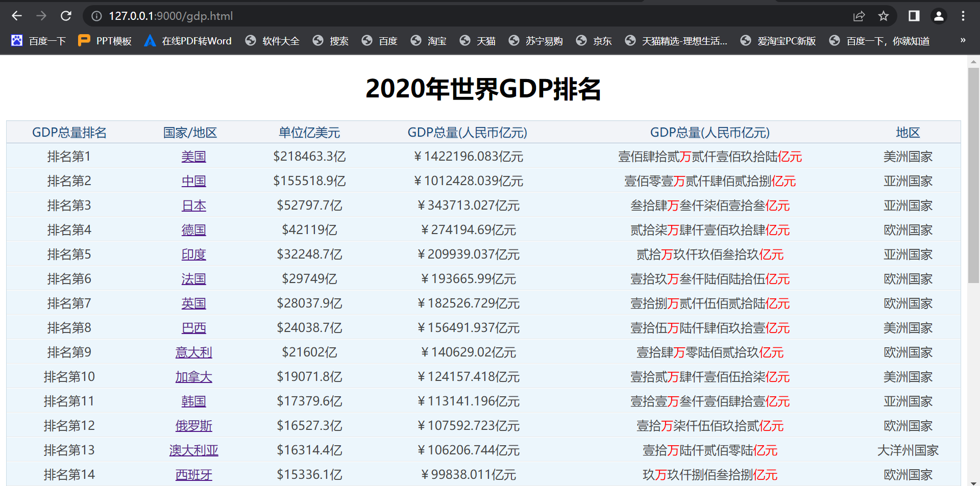The image size is (980, 486).
Task: Open the 日本 link
Action: pos(194,206)
